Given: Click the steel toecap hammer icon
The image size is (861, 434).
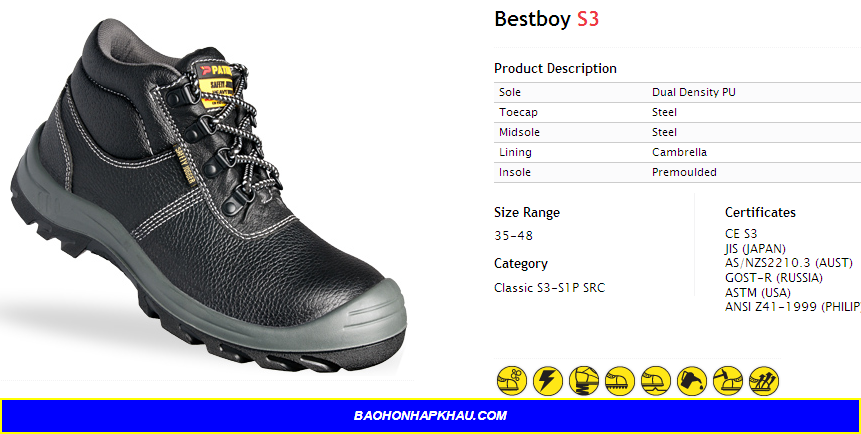Looking at the screenshot, I should pyautogui.click(x=728, y=381).
